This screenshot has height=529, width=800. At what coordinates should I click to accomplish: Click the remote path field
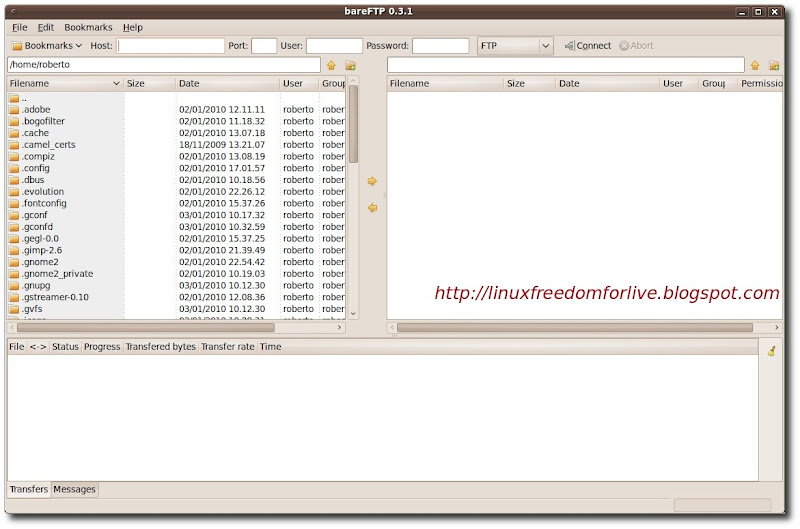(566, 65)
